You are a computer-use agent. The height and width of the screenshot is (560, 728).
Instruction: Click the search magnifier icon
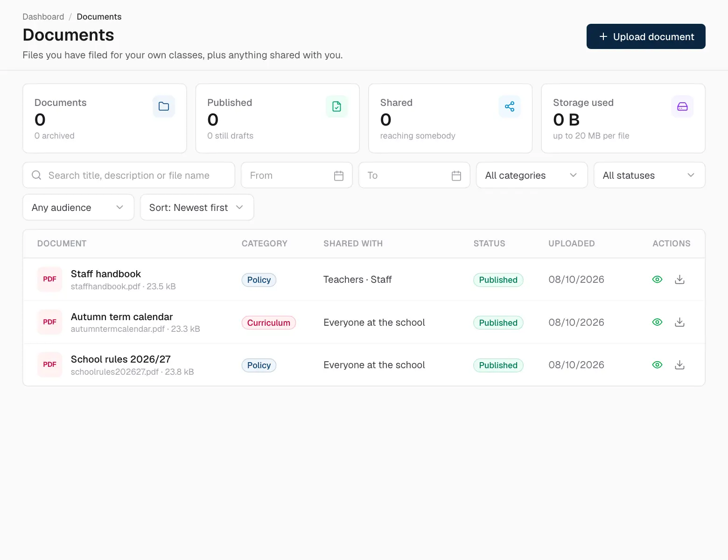(x=36, y=175)
